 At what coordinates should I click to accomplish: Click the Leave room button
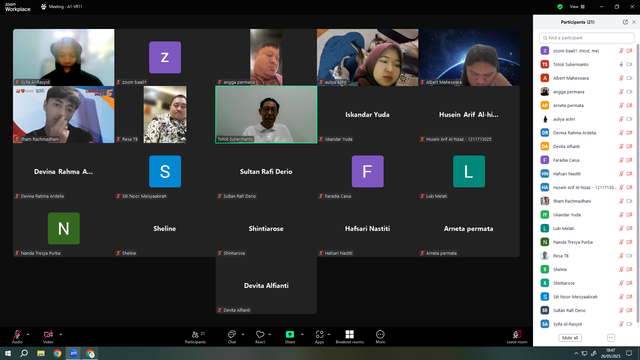tap(517, 336)
